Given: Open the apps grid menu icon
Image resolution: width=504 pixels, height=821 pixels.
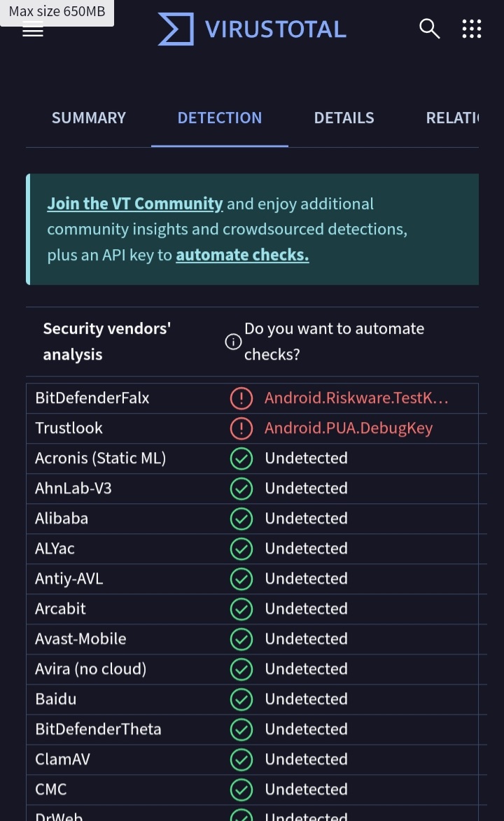Looking at the screenshot, I should pyautogui.click(x=472, y=29).
